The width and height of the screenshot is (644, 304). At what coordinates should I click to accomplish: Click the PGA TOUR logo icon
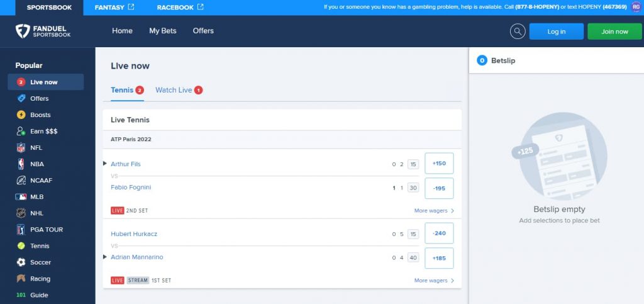tap(21, 230)
